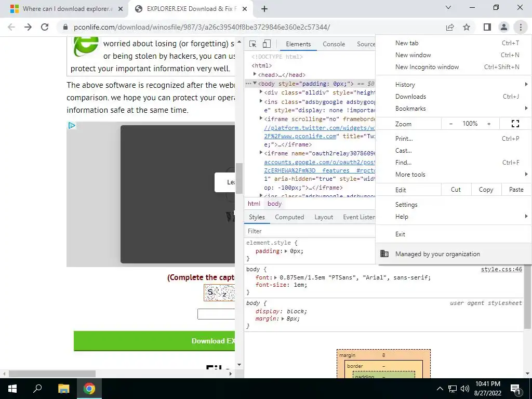Focus the styles Filter field

pos(311,231)
